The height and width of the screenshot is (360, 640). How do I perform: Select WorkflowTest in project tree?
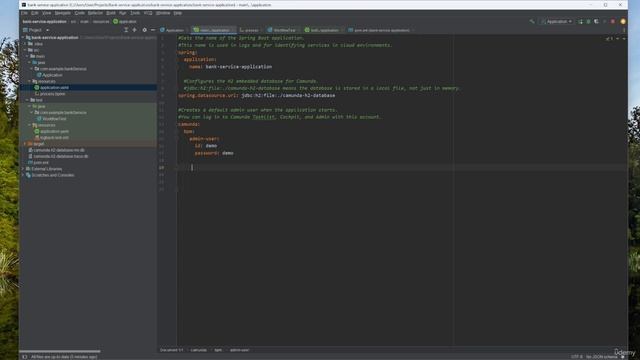coord(54,119)
